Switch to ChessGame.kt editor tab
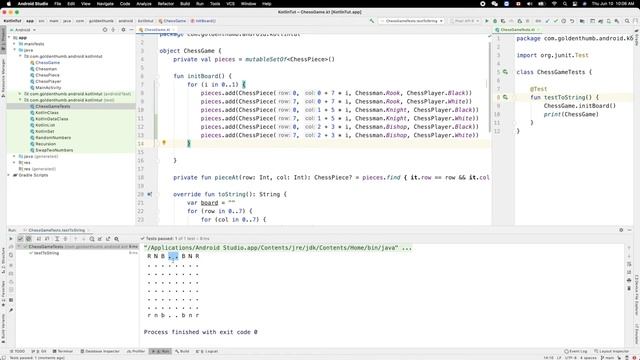Screen dimensions: 640x360 pyautogui.click(x=157, y=30)
